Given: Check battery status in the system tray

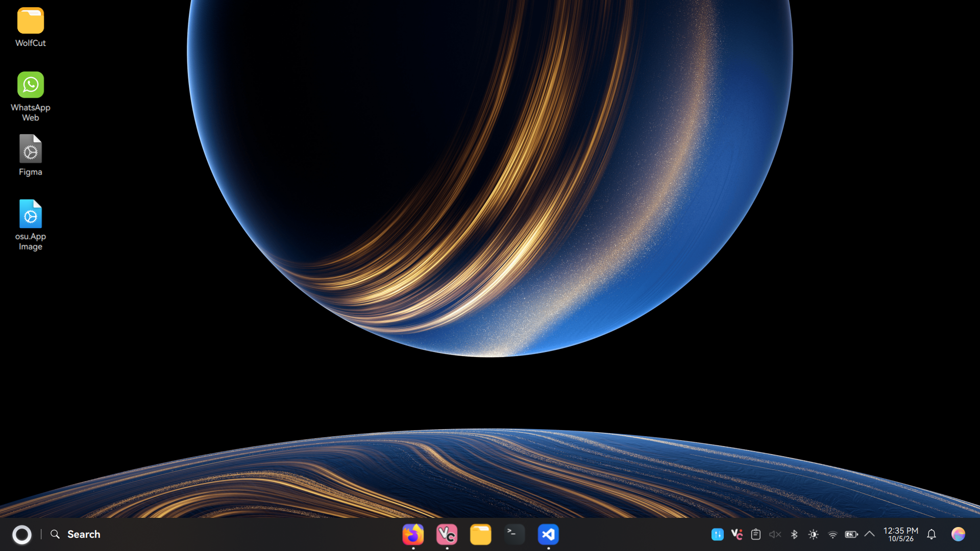Looking at the screenshot, I should (851, 534).
